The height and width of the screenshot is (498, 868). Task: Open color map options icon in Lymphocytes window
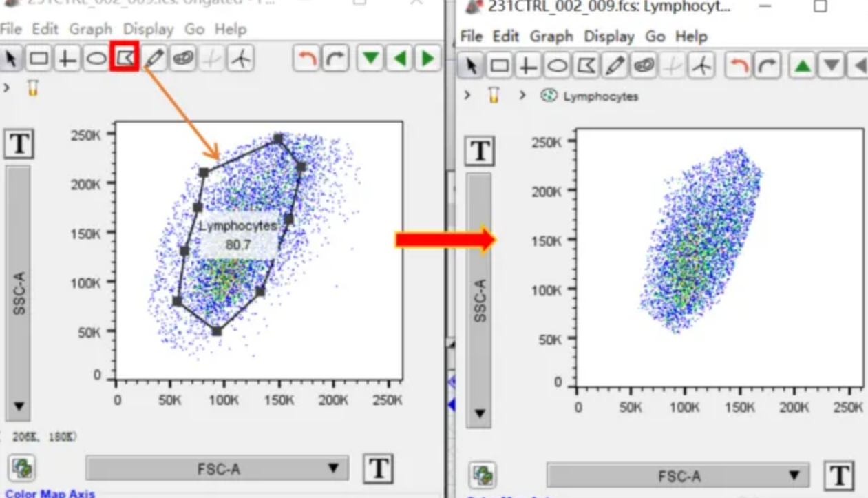point(483,475)
